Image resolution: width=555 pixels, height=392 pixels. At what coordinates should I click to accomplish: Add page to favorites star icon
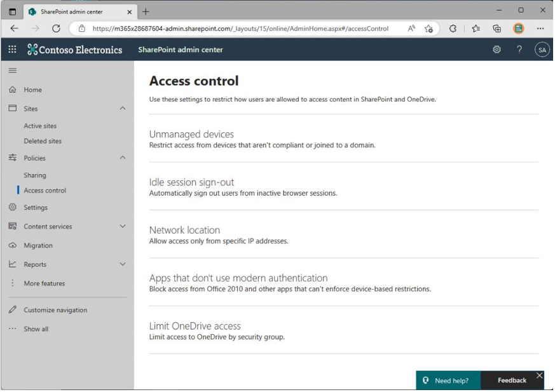(x=428, y=29)
